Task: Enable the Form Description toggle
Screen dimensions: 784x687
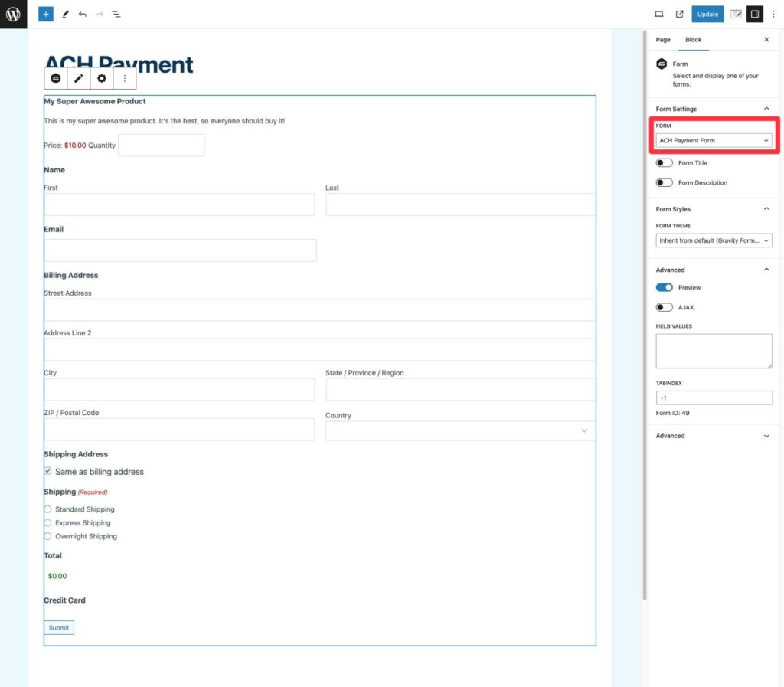Action: click(x=665, y=182)
